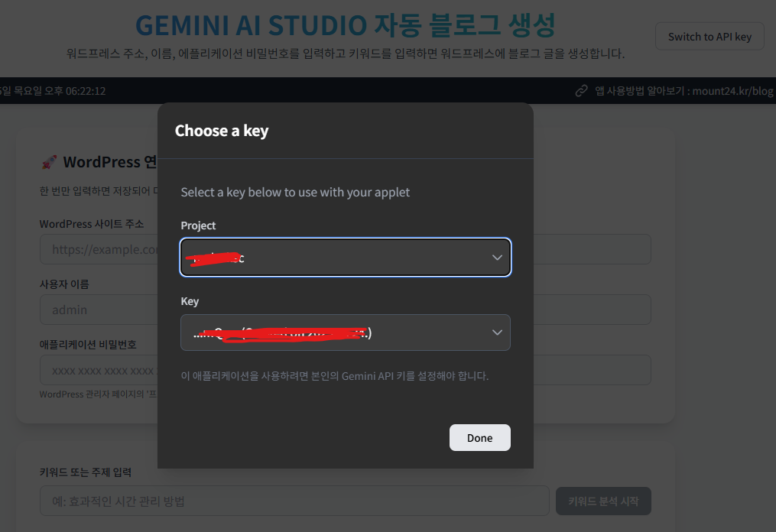Click the chain link icon in the dark bar

(x=582, y=91)
